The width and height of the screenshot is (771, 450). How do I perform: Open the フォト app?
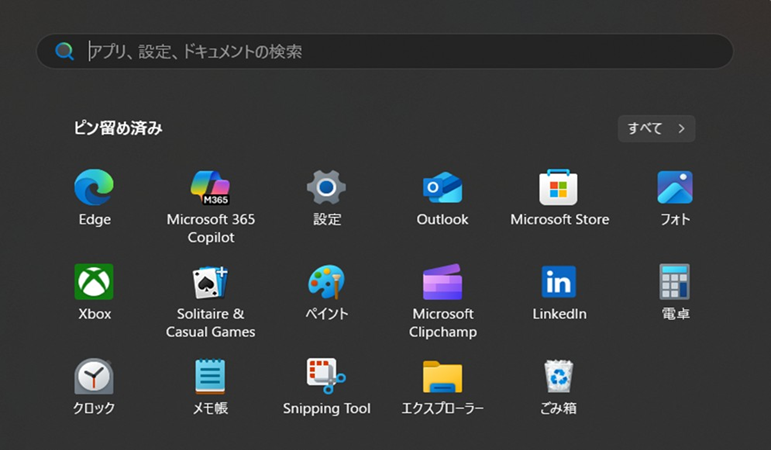pyautogui.click(x=675, y=188)
